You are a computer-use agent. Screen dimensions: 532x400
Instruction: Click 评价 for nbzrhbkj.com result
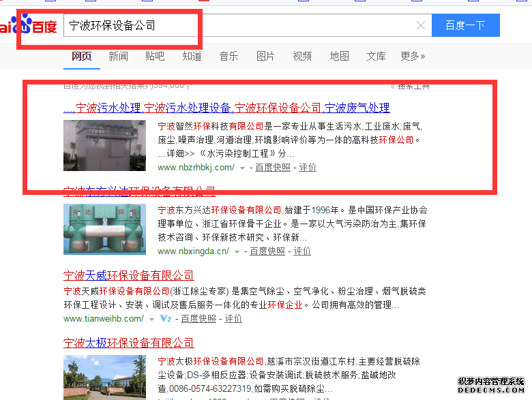tap(308, 167)
